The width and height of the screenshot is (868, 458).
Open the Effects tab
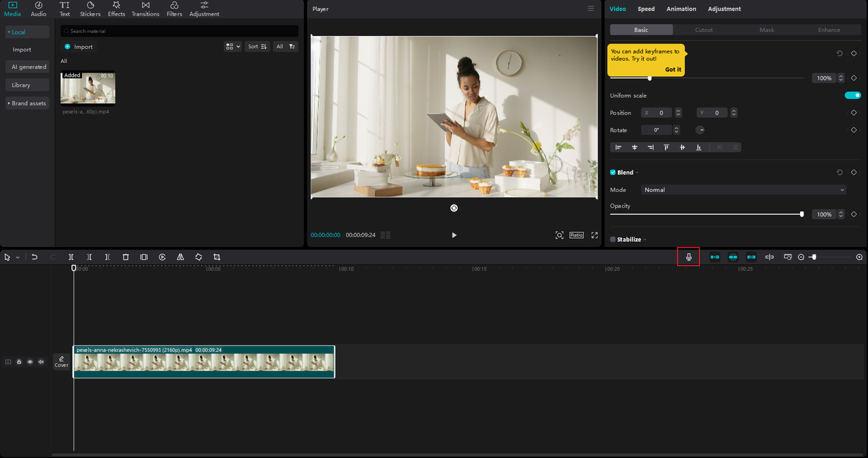pyautogui.click(x=117, y=9)
